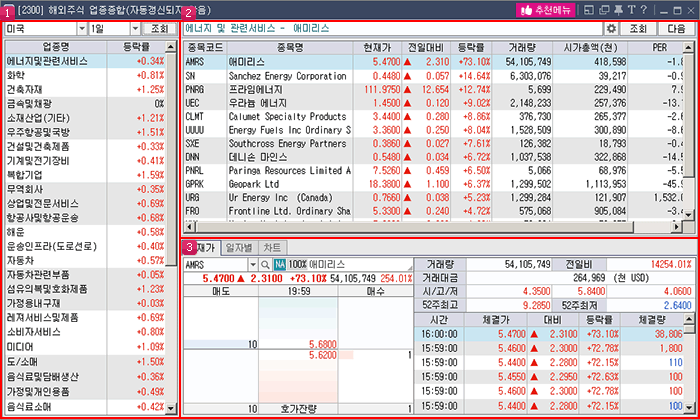This screenshot has height=420, width=700.
Task: Open settings gear icon in stock list panel
Action: 611,29
